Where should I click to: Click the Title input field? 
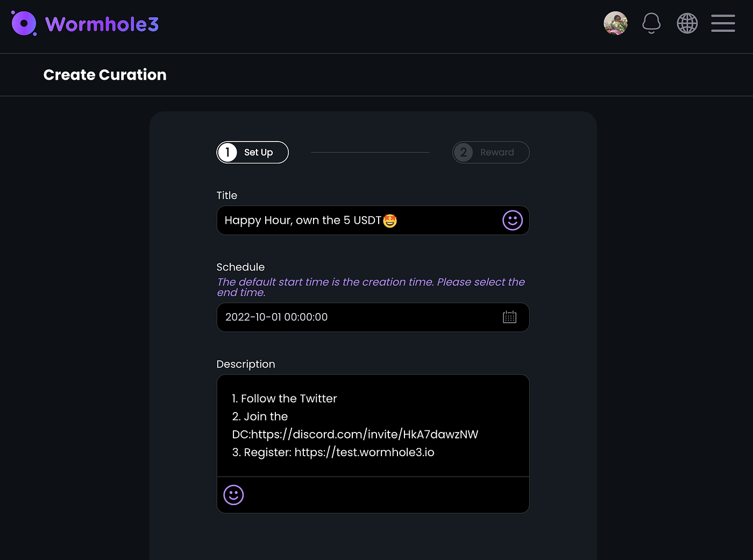pos(373,220)
